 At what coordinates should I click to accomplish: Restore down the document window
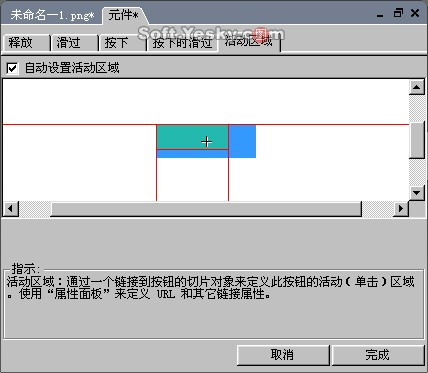click(x=398, y=13)
